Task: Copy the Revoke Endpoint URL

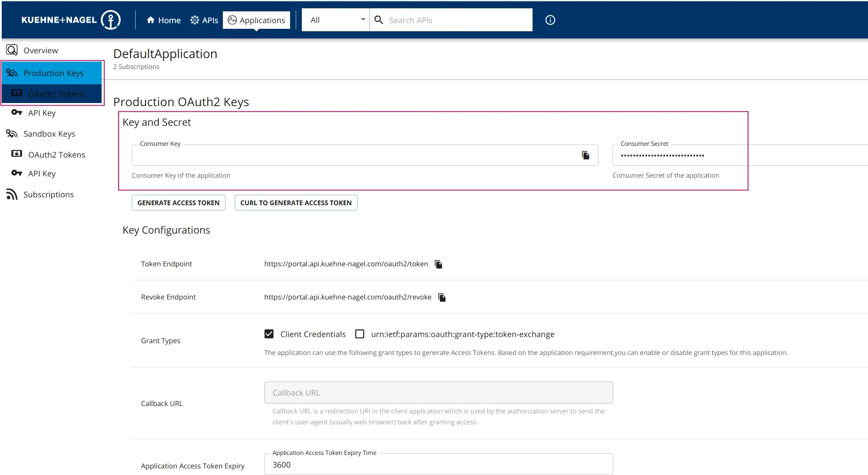Action: (x=442, y=297)
